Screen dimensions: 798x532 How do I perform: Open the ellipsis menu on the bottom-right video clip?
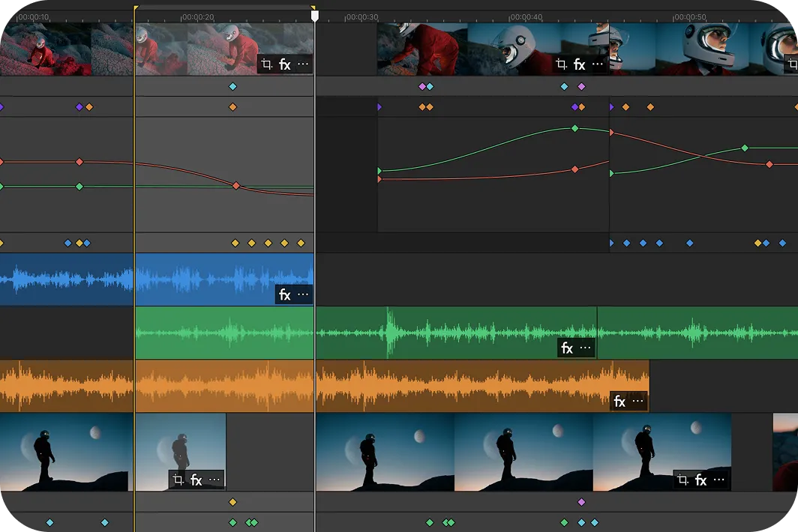pos(717,478)
